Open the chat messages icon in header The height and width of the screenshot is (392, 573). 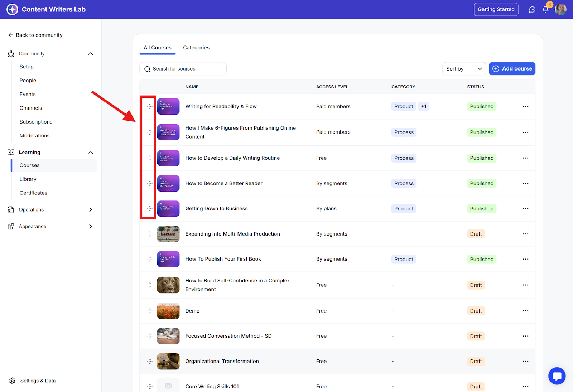tap(532, 10)
